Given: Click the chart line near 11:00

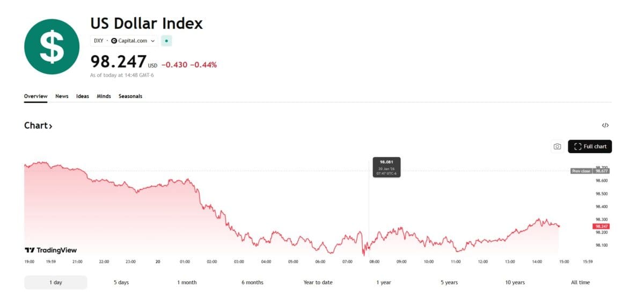Looking at the screenshot, I should click(456, 248).
